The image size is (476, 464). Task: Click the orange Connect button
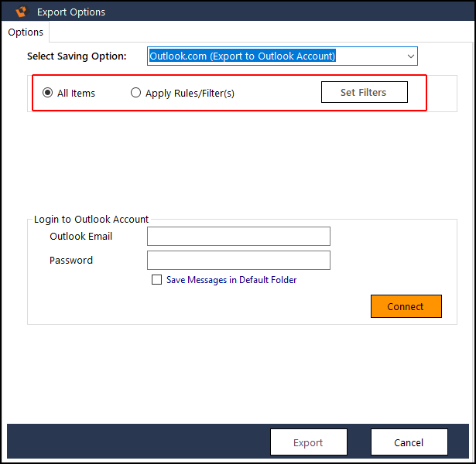click(406, 306)
